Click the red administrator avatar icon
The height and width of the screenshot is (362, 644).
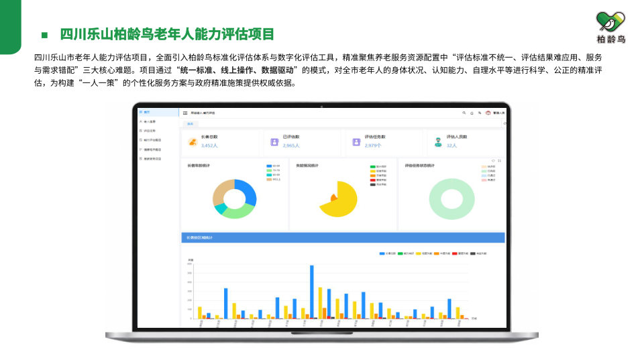pyautogui.click(x=488, y=113)
